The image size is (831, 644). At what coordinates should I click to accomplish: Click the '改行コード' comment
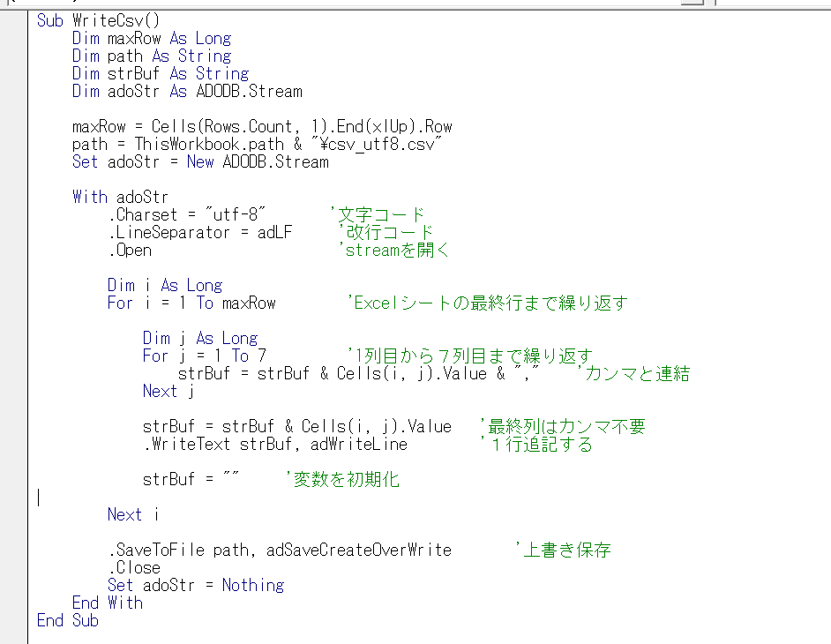[386, 232]
